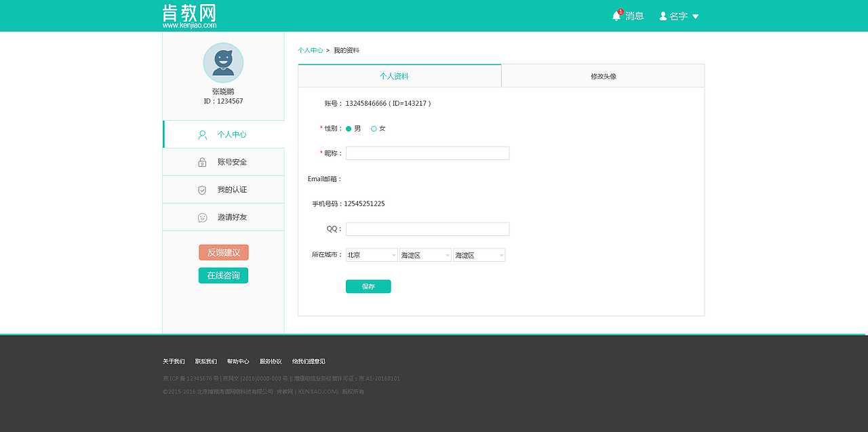The height and width of the screenshot is (432, 868).
Task: Click the ID：1234567 text
Action: [223, 101]
